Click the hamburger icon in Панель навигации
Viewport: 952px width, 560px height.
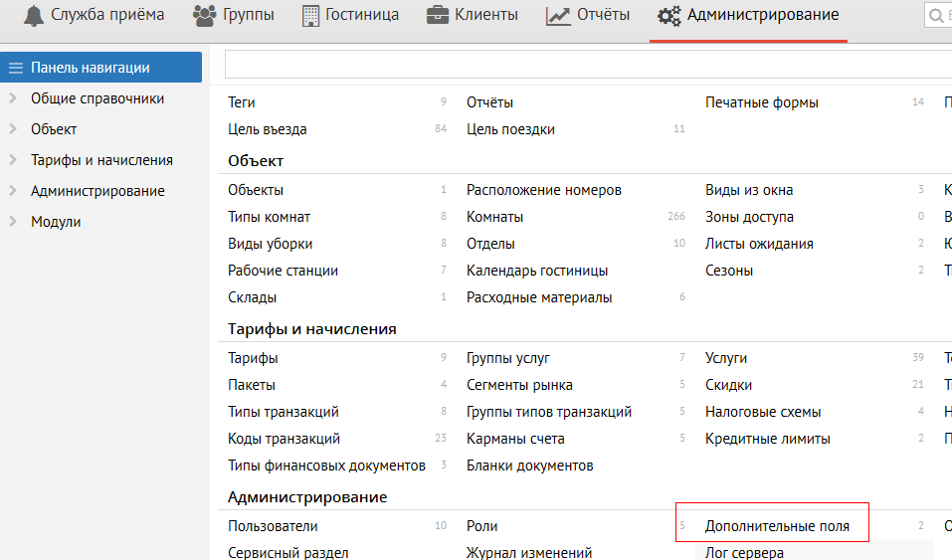(15, 68)
